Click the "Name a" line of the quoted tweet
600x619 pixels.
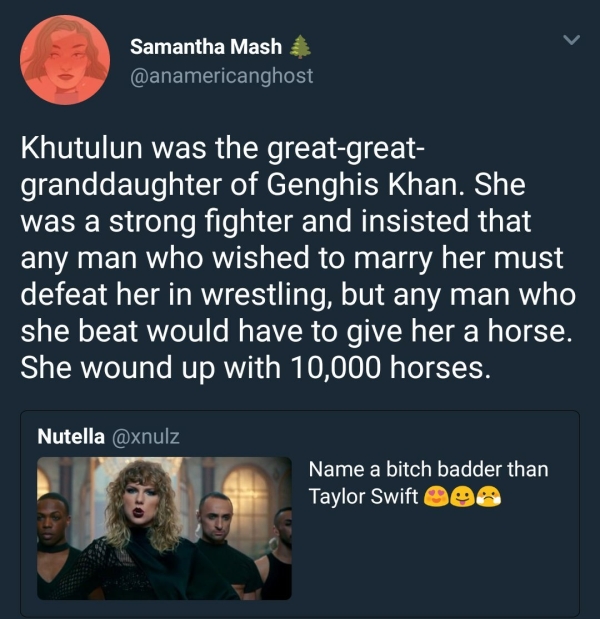pyautogui.click(x=428, y=469)
